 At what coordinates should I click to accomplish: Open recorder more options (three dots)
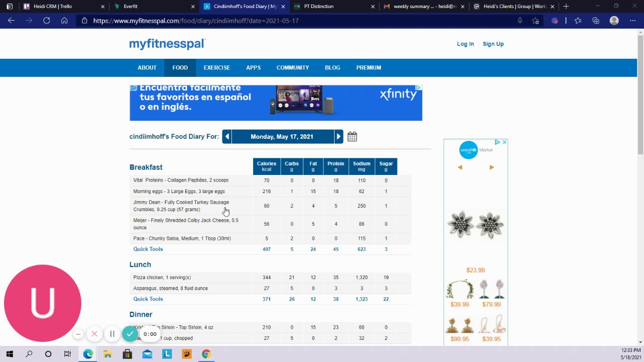pos(78,334)
